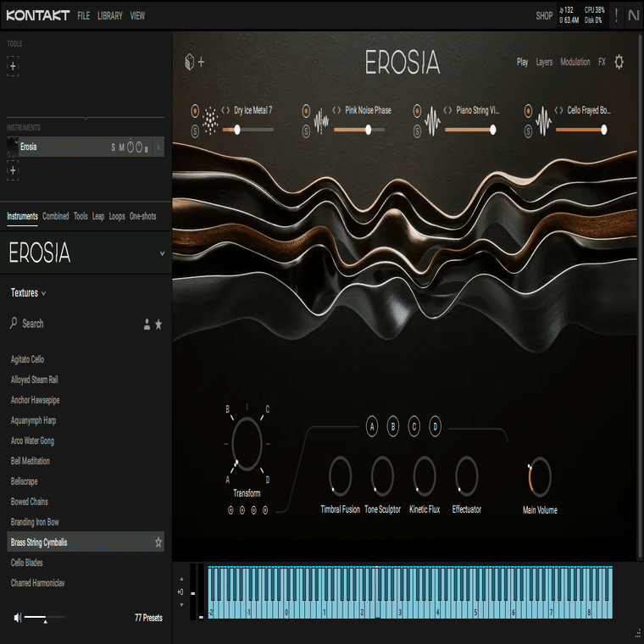Click the preset Search field
The image size is (644, 644).
(74, 324)
